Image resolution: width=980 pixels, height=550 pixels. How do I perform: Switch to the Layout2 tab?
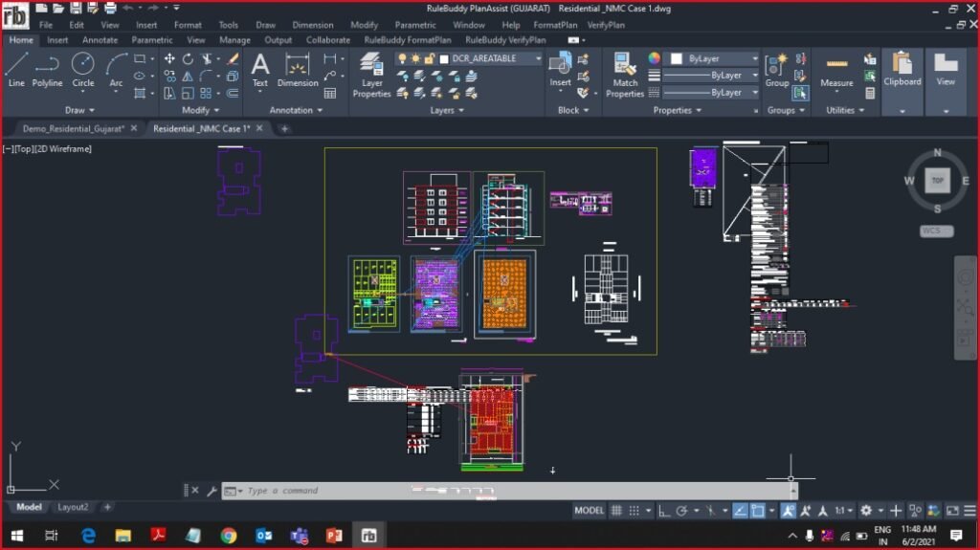(73, 507)
